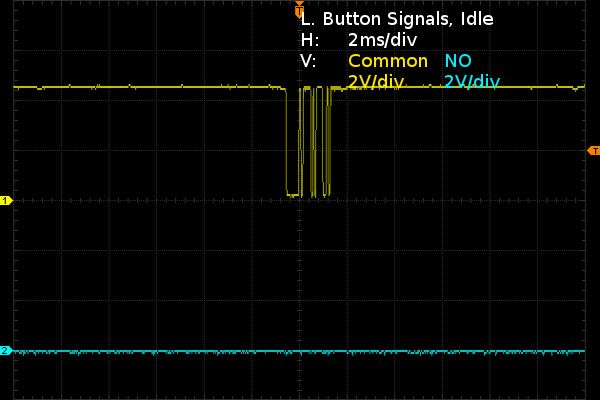Click the yellow 'Common' channel label
This screenshot has width=600, height=400.
pyautogui.click(x=388, y=61)
